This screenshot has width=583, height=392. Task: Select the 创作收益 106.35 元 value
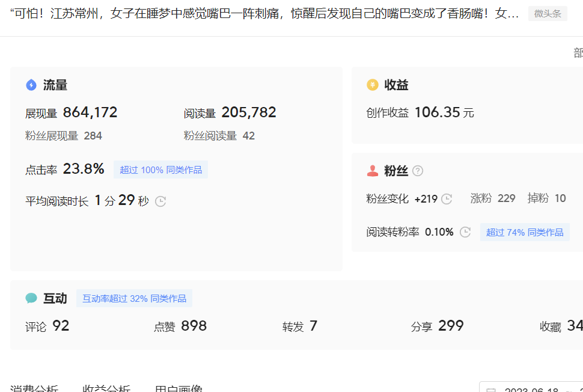[437, 112]
